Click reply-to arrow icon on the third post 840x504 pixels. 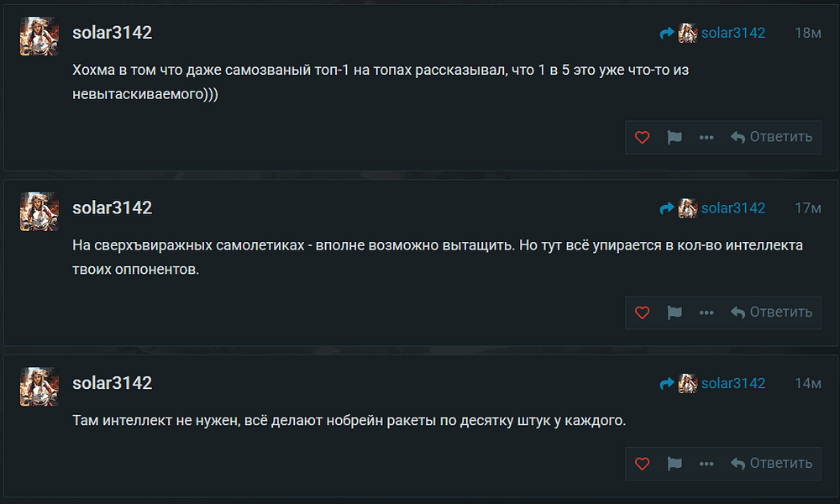[x=667, y=383]
